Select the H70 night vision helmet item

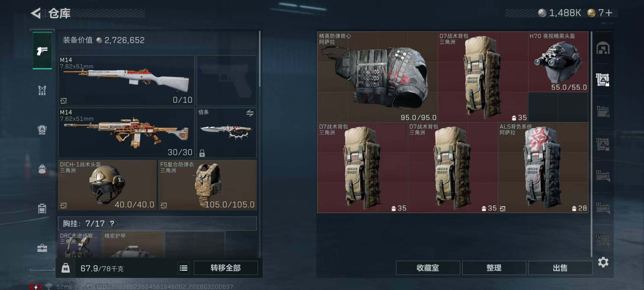558,62
